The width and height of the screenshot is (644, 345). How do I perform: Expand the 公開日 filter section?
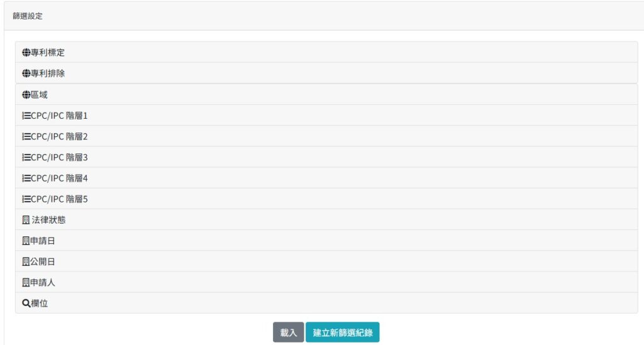tap(43, 261)
